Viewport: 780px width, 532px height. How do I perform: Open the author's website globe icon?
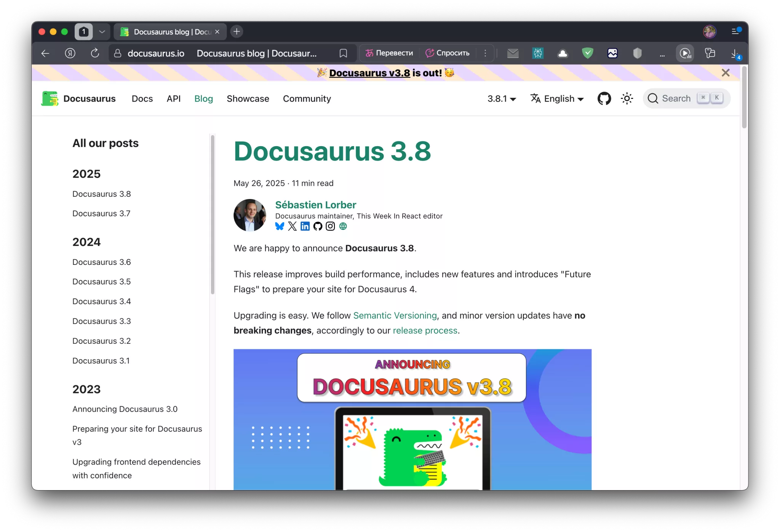343,226
